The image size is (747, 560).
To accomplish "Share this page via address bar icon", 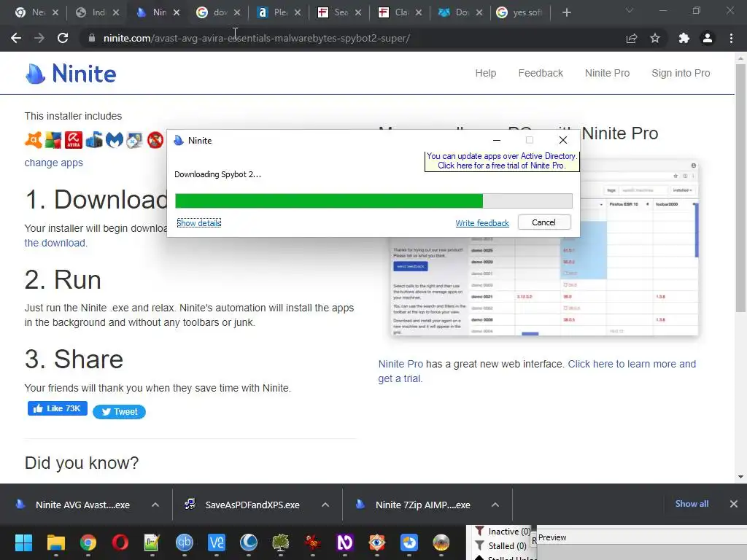I will pos(631,38).
